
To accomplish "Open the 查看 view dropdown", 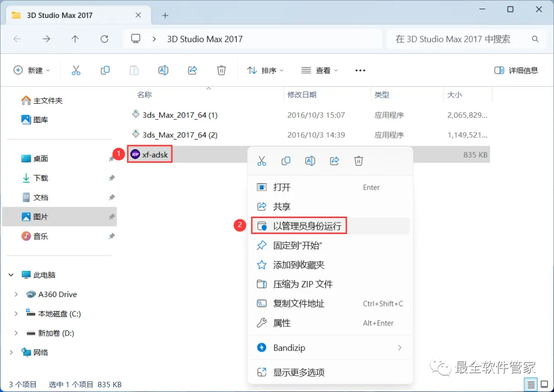I will (x=320, y=70).
